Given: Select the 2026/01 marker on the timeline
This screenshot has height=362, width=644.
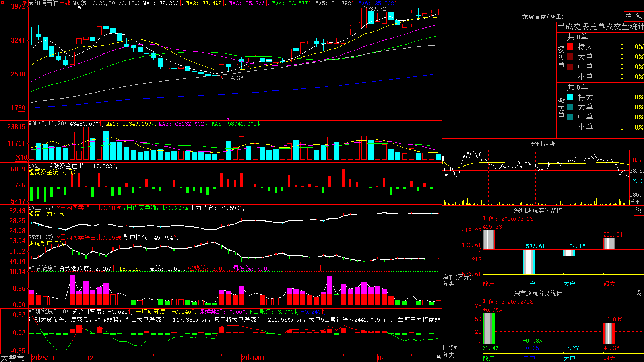Looking at the screenshot, I should pos(254,358).
